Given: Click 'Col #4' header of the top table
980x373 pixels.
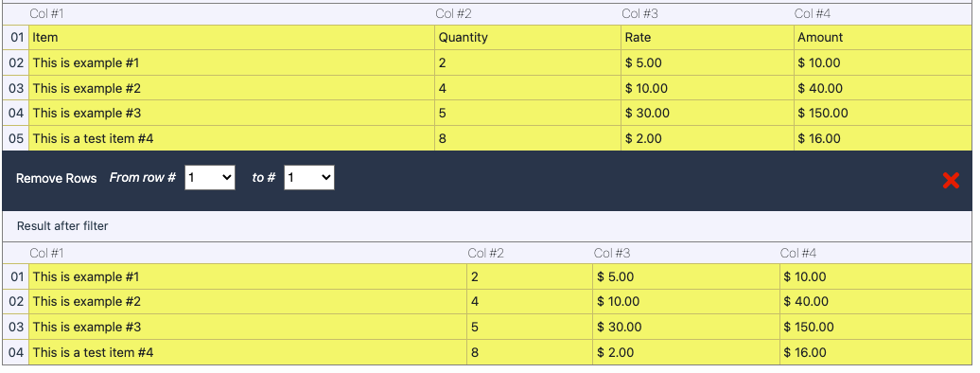Looking at the screenshot, I should pos(813,14).
